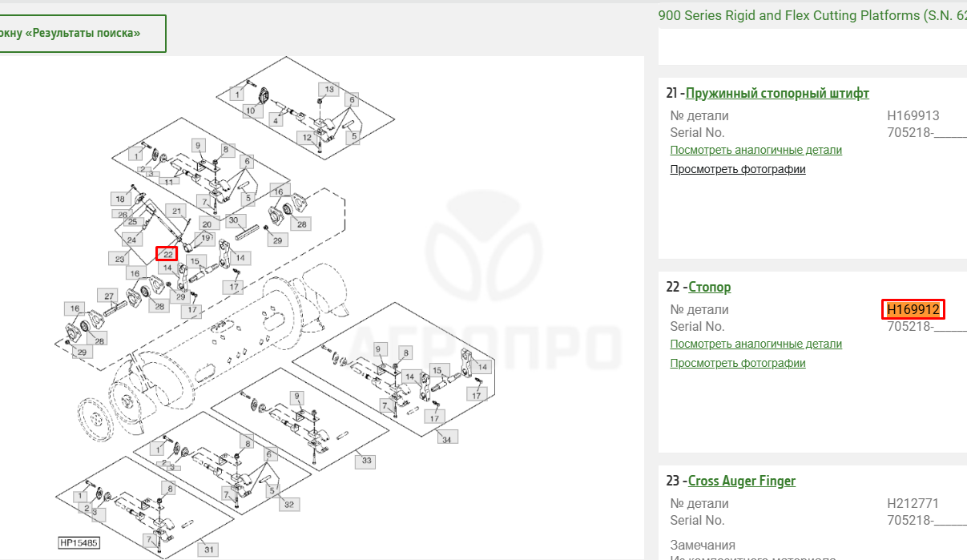Click callout 11 in the diagram
The width and height of the screenshot is (967, 560).
168,182
